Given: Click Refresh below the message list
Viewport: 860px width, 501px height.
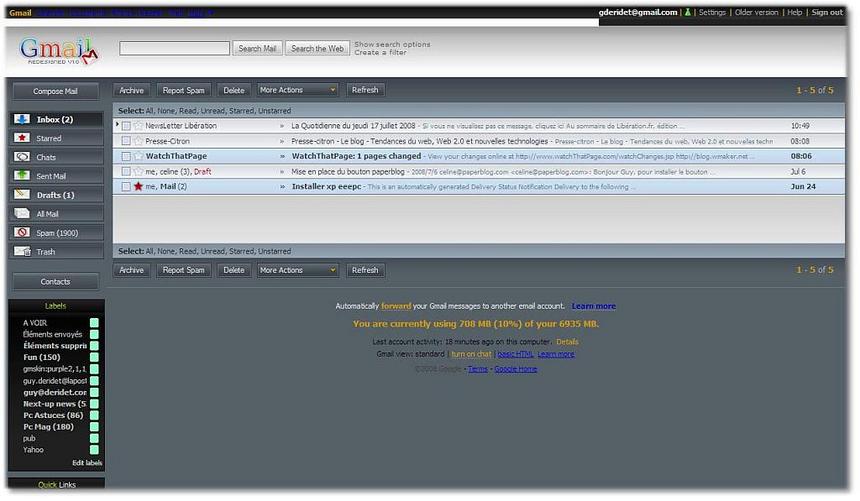Looking at the screenshot, I should 365,270.
